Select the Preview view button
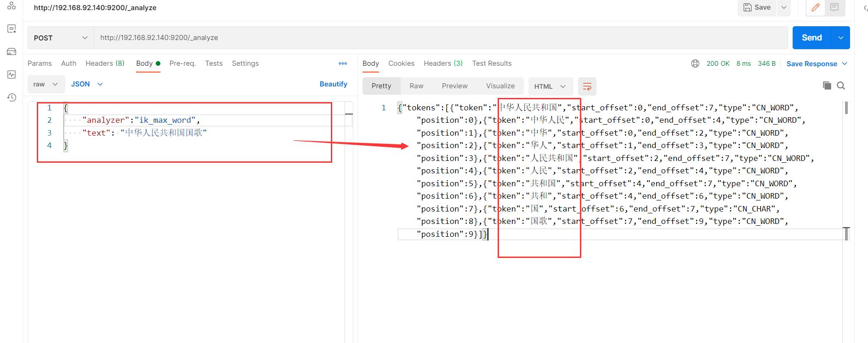The height and width of the screenshot is (343, 868). click(x=454, y=86)
